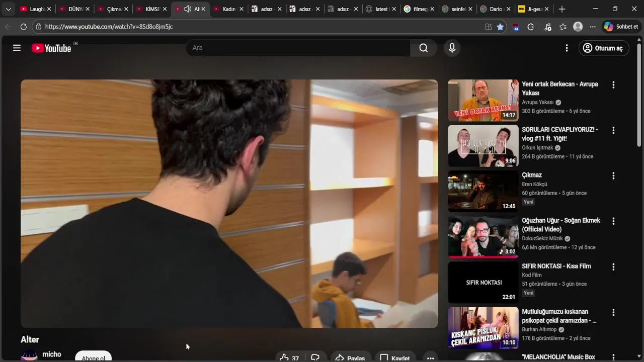
Task: Visit Kod Film channel name
Action: tap(532, 275)
